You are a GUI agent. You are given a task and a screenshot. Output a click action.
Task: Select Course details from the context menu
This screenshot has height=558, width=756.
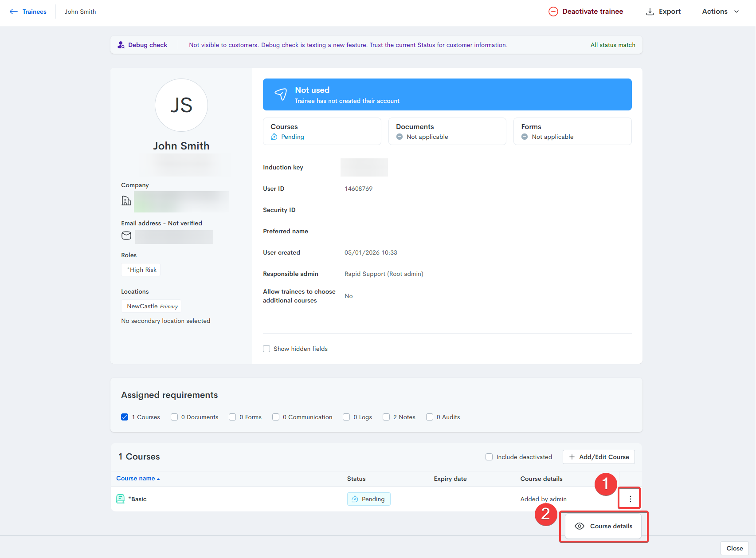coord(603,526)
